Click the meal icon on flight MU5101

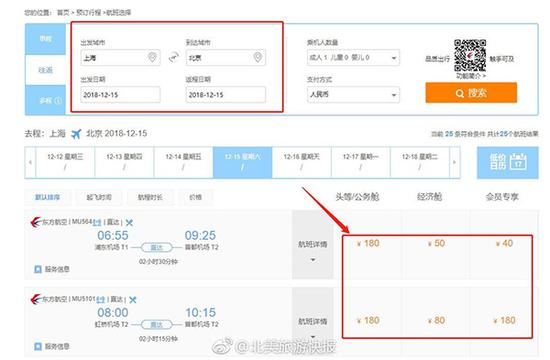(x=133, y=300)
